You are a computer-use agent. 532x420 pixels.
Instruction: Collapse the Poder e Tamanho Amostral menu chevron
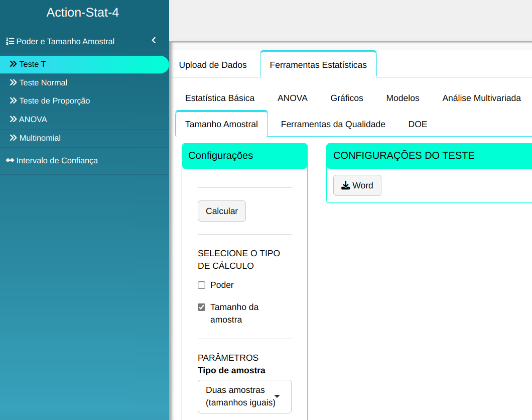(154, 41)
